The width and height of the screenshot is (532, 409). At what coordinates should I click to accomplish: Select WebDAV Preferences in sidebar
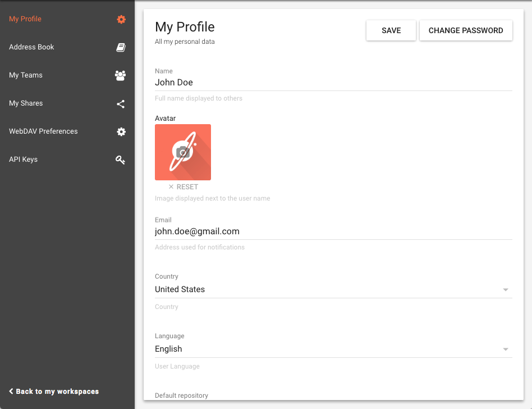click(43, 131)
